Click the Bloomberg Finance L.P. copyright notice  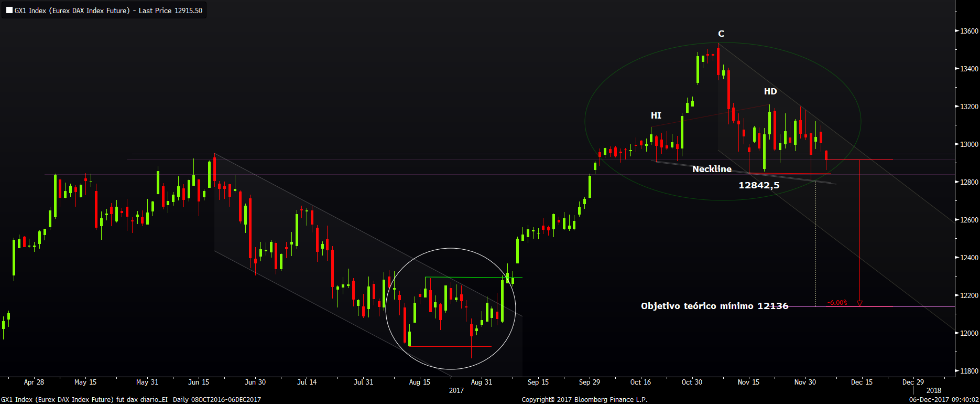(584, 400)
